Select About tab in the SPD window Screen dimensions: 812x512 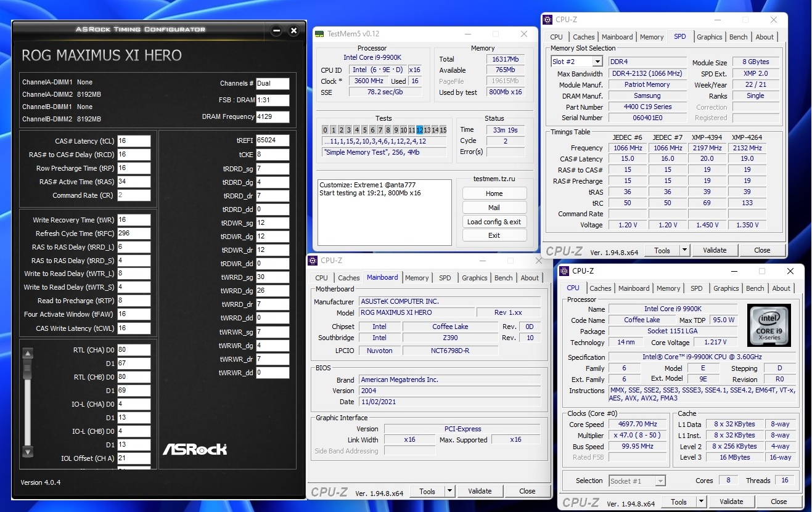click(765, 37)
